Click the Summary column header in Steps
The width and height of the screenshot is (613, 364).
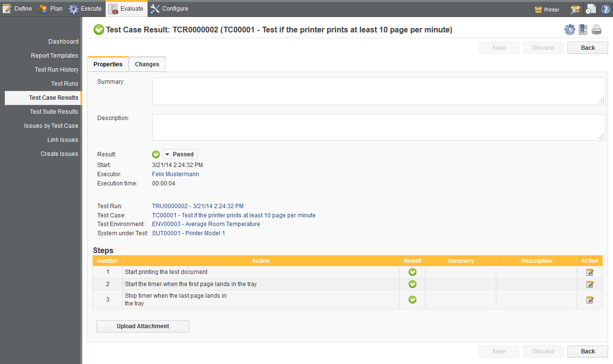461,261
